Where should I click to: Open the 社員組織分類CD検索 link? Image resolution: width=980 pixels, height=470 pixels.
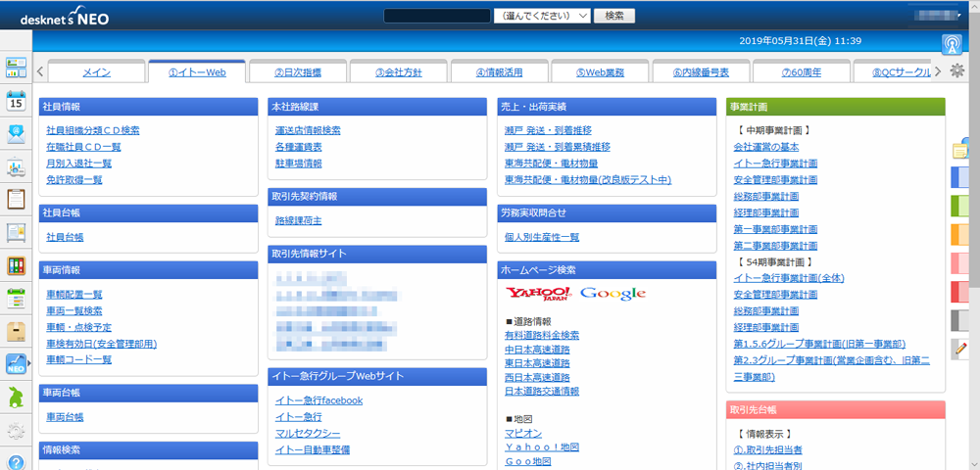[93, 130]
